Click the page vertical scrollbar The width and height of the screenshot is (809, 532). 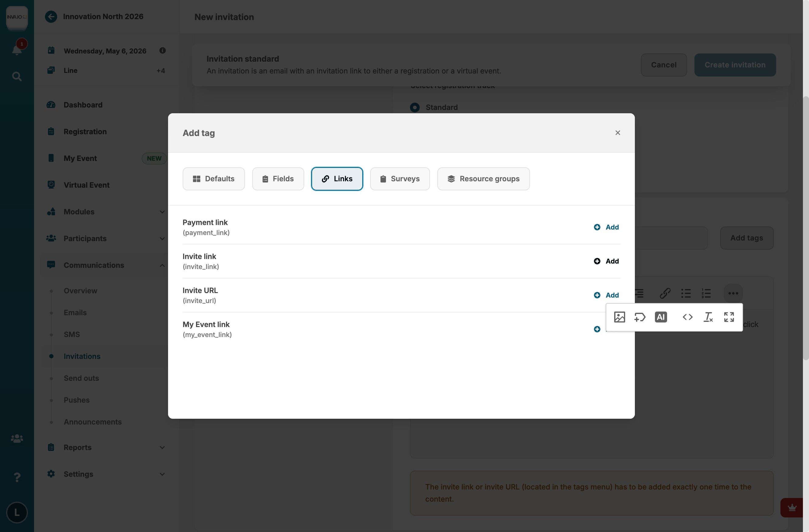point(806,228)
